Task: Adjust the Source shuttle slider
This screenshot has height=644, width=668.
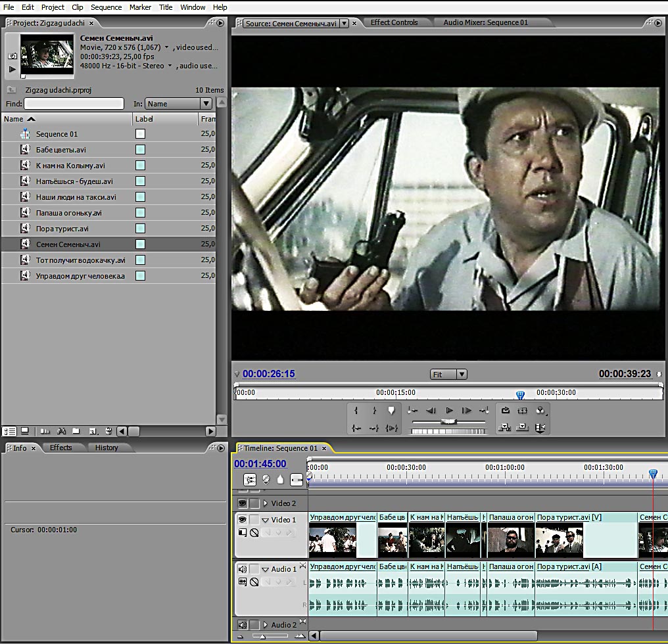Action: point(448,422)
